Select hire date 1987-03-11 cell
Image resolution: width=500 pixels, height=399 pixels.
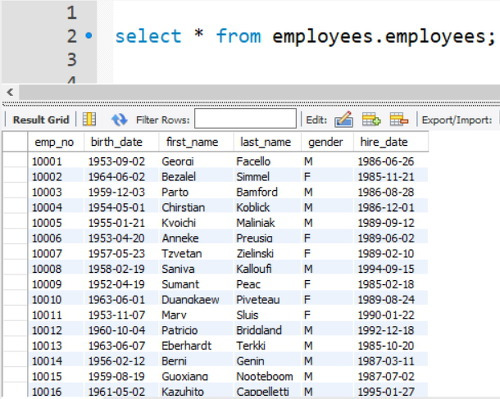[x=391, y=361]
